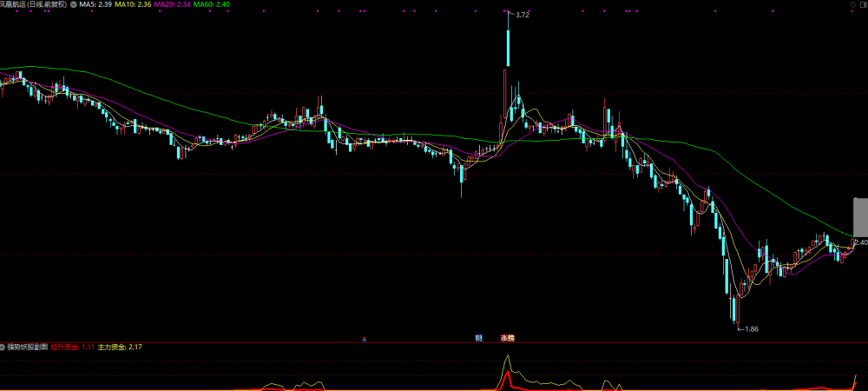Click the 2.40 current price tag

[861, 242]
